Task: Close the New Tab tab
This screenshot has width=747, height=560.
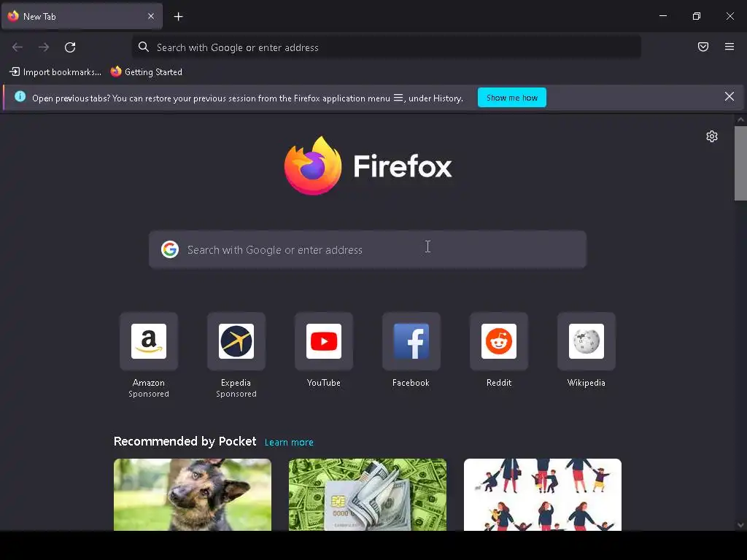Action: point(150,16)
